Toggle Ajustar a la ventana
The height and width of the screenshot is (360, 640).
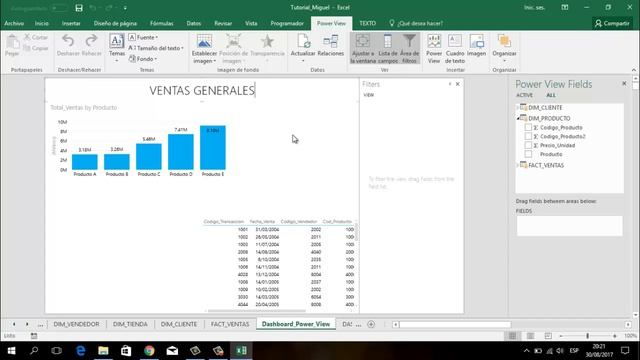[363, 49]
